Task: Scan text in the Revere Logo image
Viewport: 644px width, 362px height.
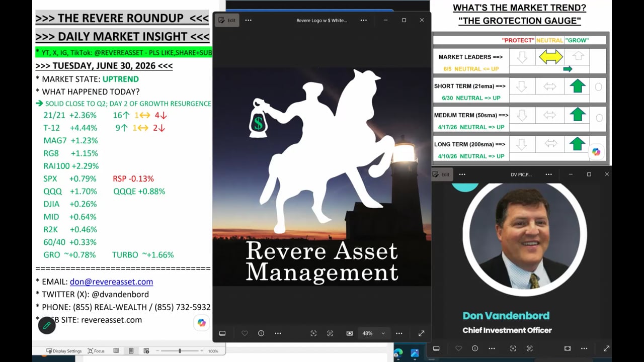Action: coord(330,333)
